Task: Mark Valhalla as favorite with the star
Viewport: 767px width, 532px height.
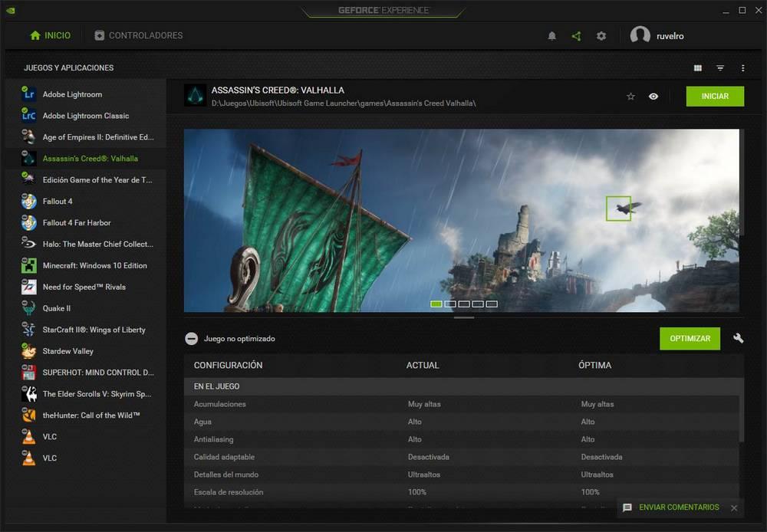Action: click(630, 97)
